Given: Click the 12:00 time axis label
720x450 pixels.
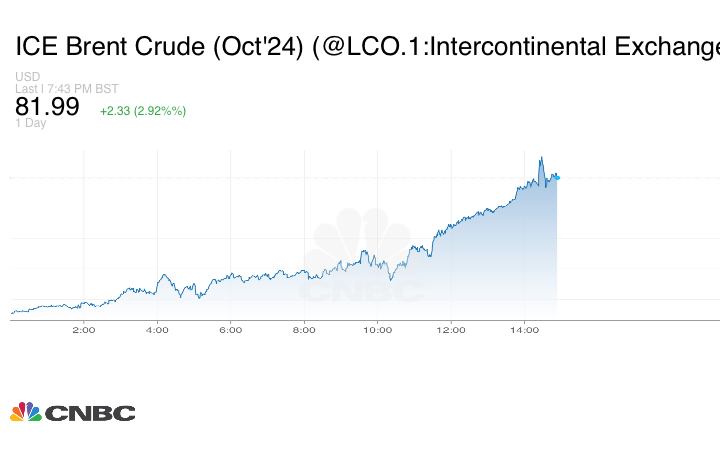Looking at the screenshot, I should pyautogui.click(x=451, y=329).
